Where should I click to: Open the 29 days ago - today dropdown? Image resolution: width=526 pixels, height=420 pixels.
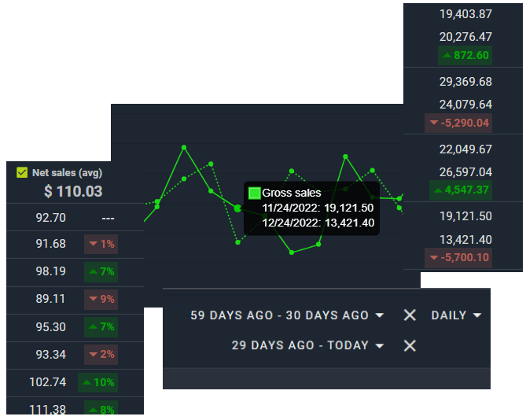click(x=307, y=345)
